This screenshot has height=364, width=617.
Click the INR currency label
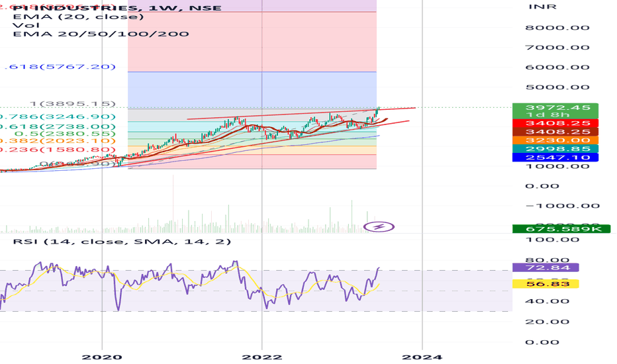tap(542, 7)
